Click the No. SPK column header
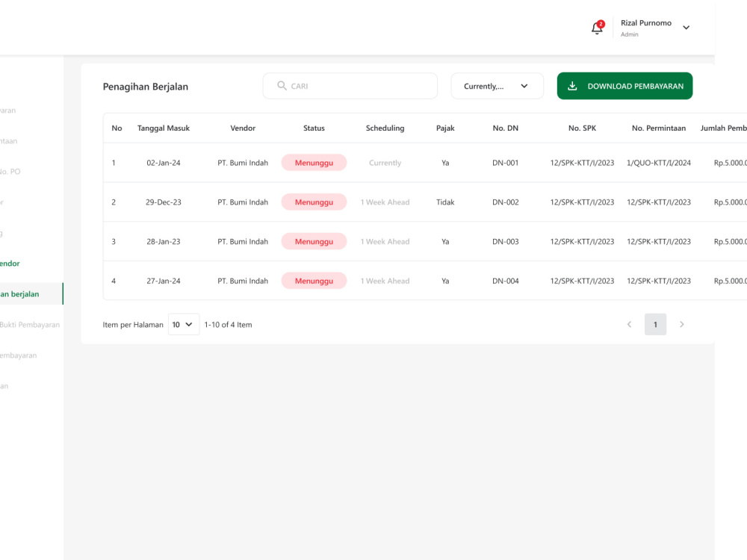The image size is (747, 560). (x=582, y=128)
